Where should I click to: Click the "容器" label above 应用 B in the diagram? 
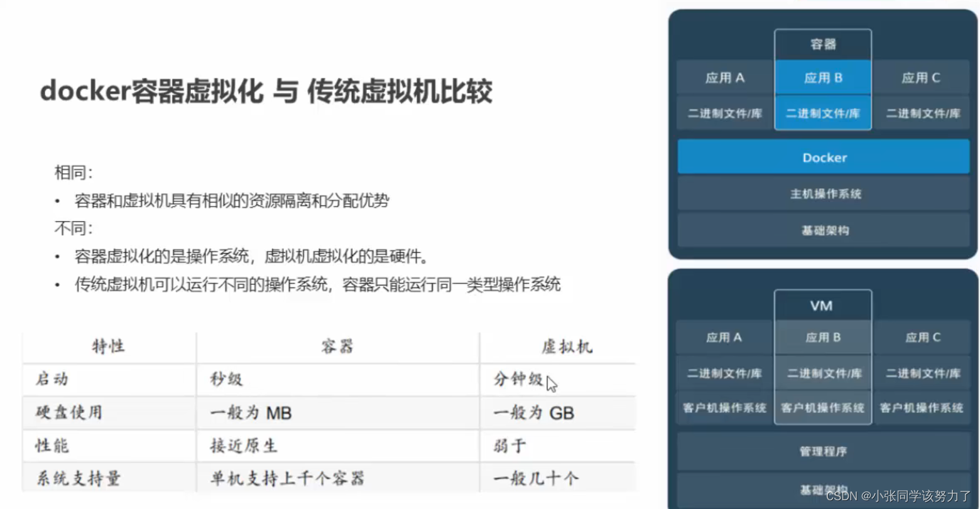click(823, 45)
